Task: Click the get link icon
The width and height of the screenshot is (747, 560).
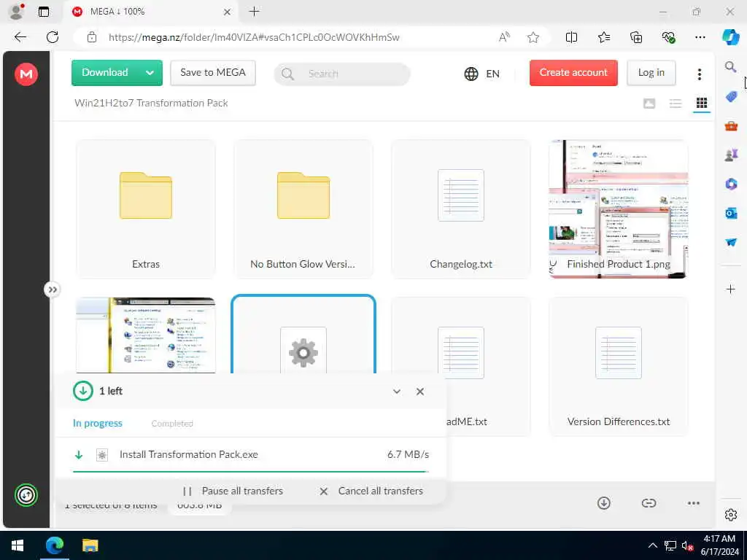Action: click(x=649, y=503)
